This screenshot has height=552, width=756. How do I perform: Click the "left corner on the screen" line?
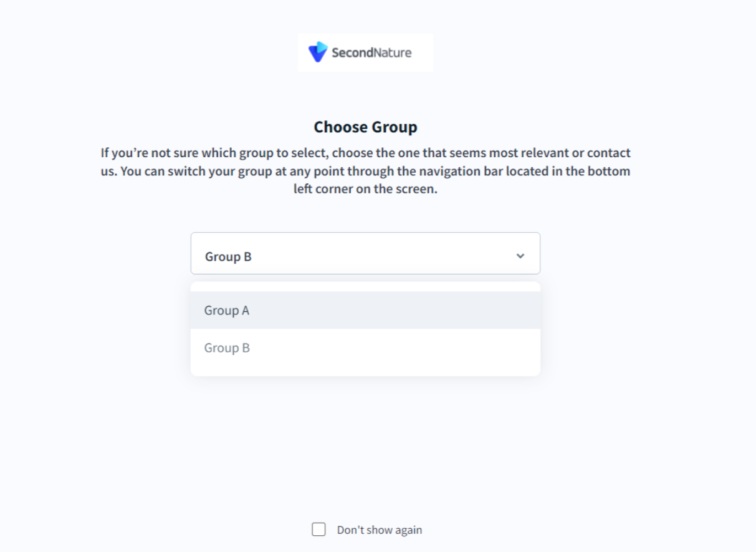365,189
